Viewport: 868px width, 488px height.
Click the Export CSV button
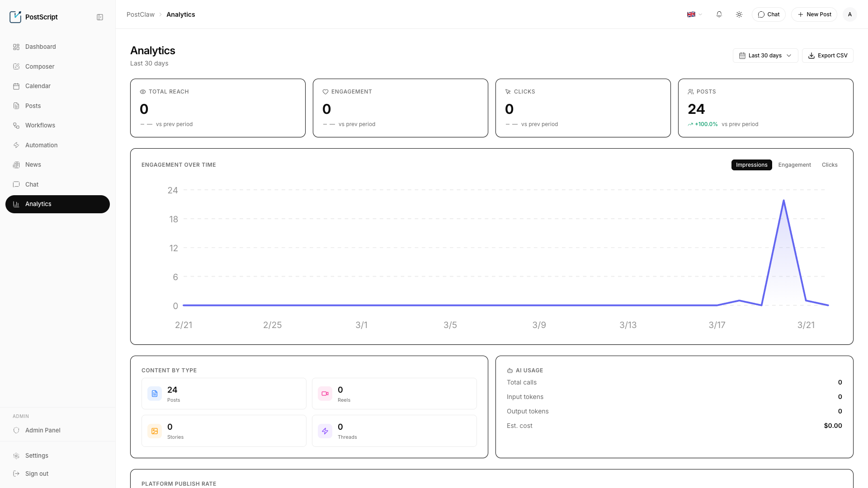tap(827, 56)
